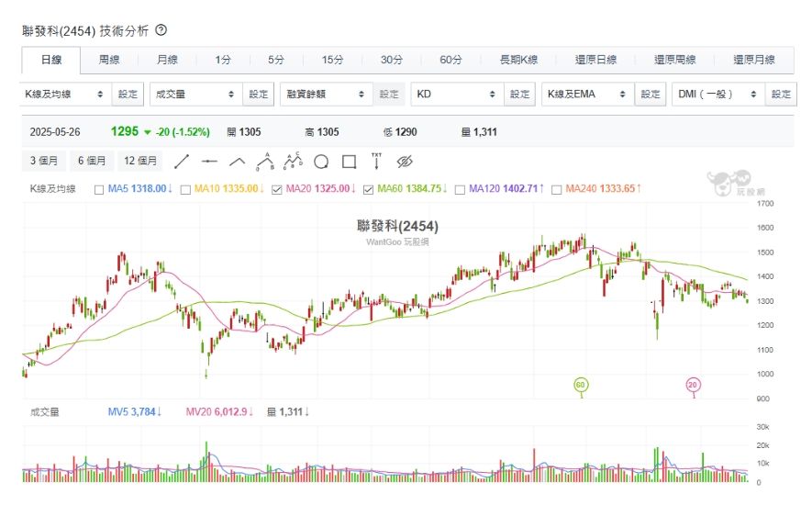Open the DMI（一般）indicator dropdown

tap(718, 94)
